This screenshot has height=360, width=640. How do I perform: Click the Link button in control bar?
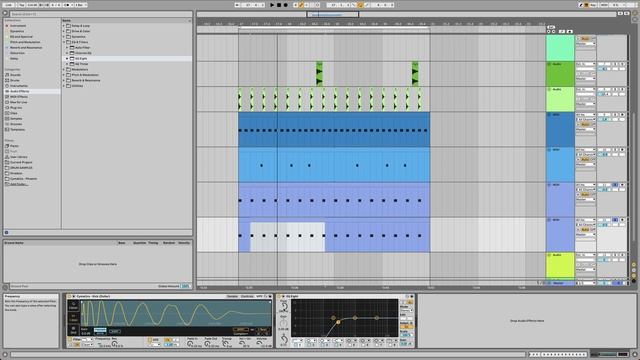(x=8, y=5)
